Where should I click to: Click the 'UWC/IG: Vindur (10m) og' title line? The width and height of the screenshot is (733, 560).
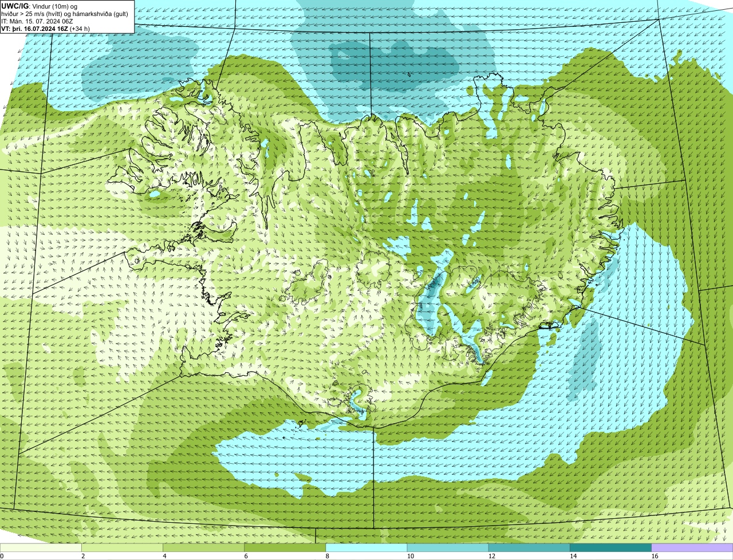point(39,6)
